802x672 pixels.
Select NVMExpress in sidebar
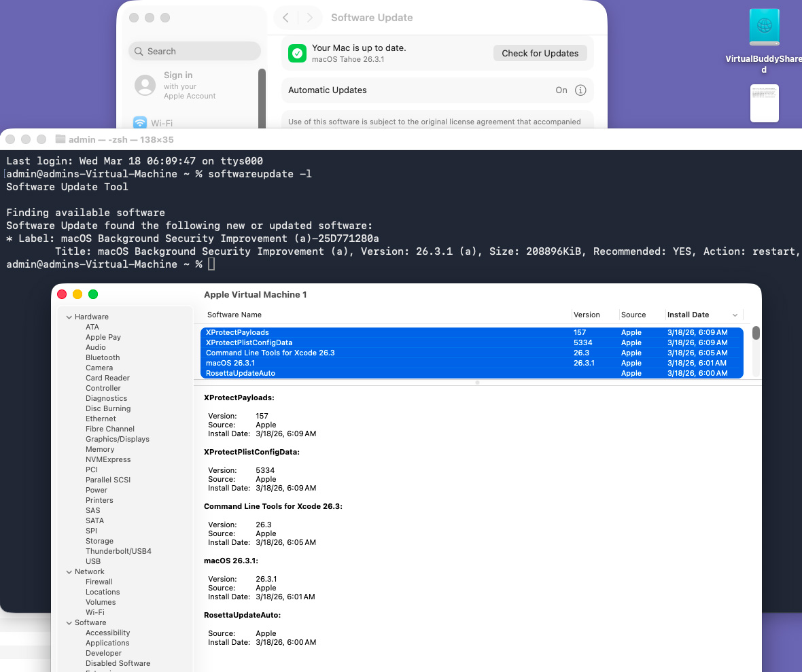(108, 460)
